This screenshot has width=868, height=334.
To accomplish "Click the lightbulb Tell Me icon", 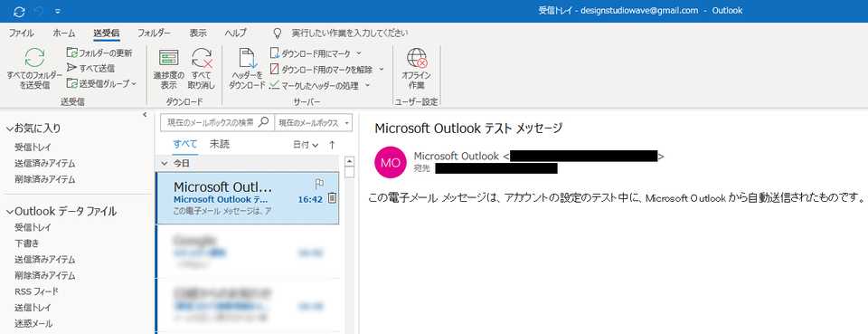I will (278, 33).
